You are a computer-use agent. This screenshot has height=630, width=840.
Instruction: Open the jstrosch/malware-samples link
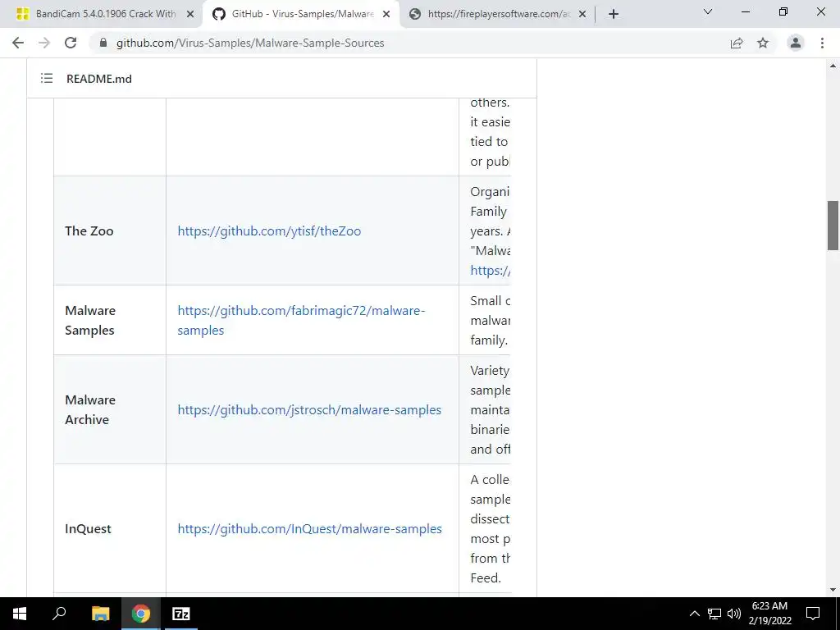tap(309, 410)
